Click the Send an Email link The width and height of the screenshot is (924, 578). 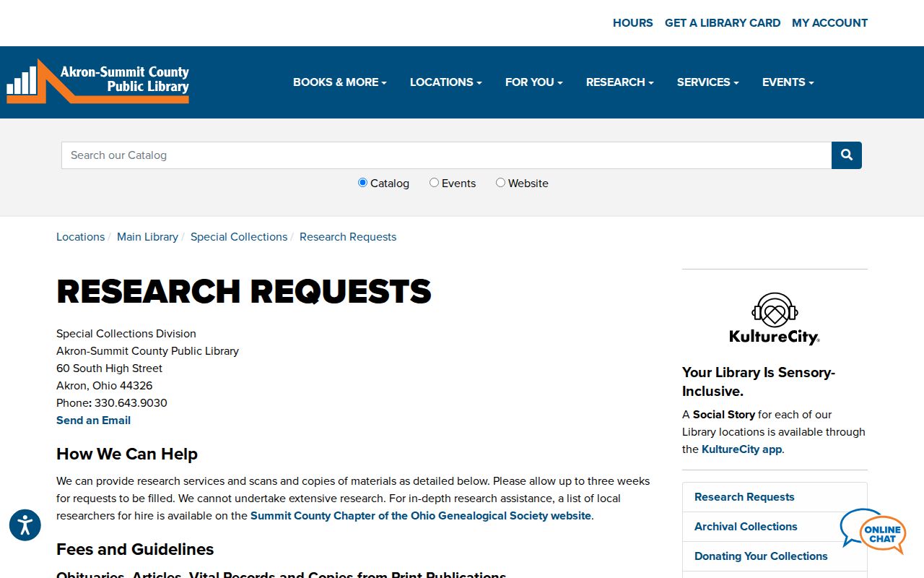click(94, 420)
